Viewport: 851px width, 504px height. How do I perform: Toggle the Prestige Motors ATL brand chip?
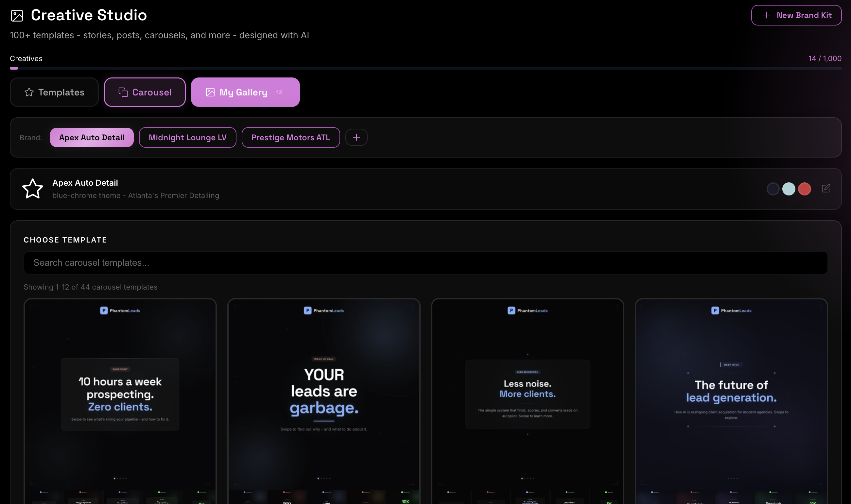coord(290,137)
